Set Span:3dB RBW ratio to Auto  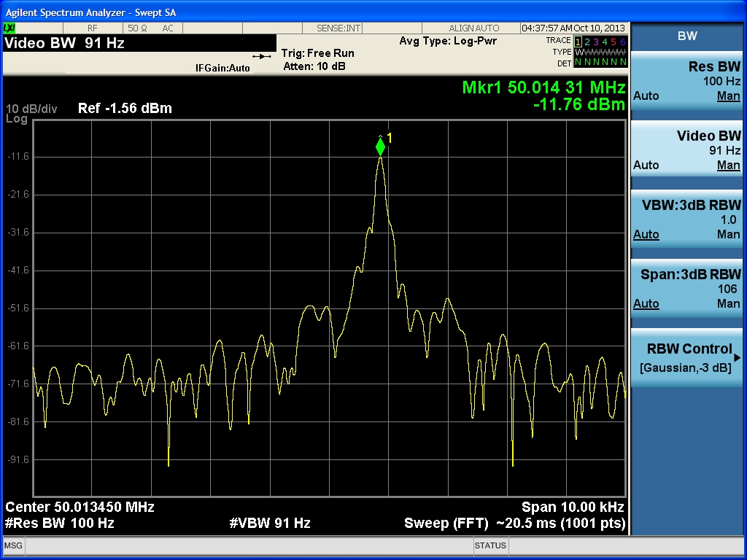[646, 303]
